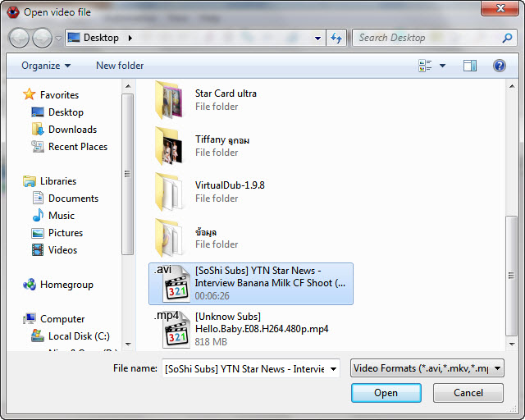Click the Refresh button beside address bar
Image resolution: width=525 pixels, height=420 pixels.
coord(336,38)
